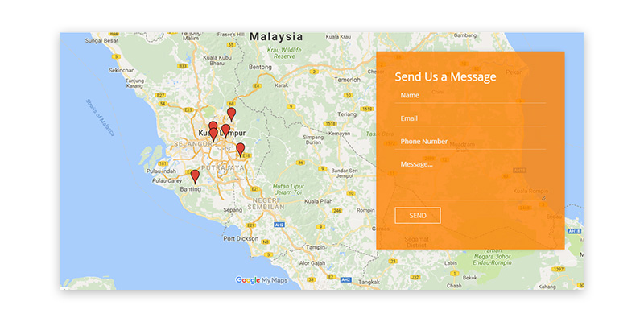644x322 pixels.
Task: Open the Google My Maps logo
Action: tap(261, 280)
